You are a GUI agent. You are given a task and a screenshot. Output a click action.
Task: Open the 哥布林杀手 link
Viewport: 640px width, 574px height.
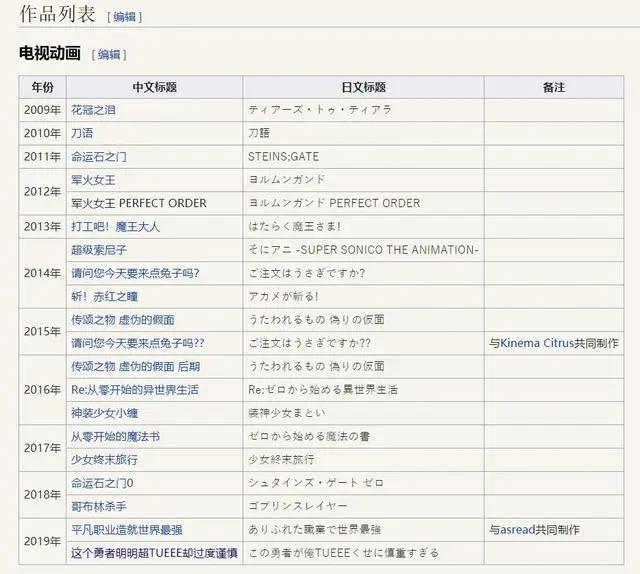pos(99,507)
